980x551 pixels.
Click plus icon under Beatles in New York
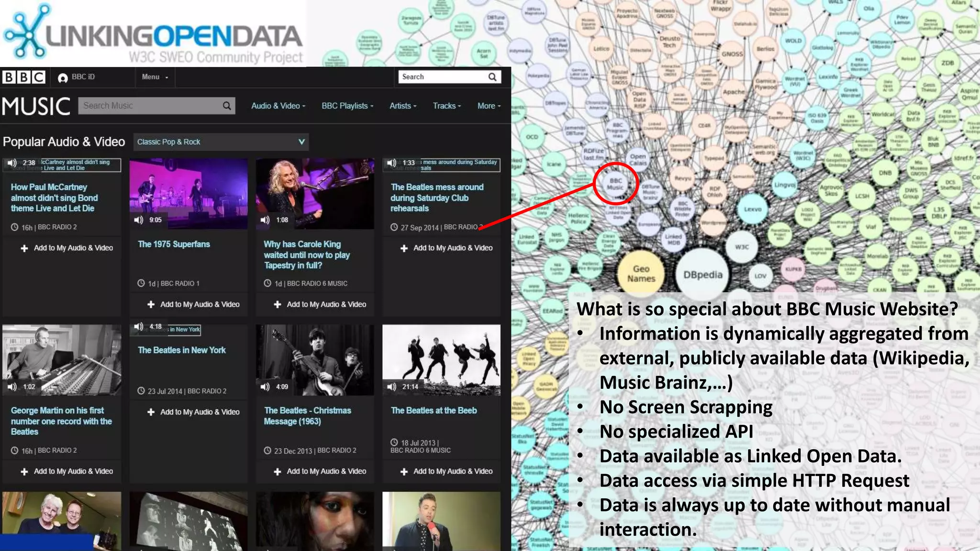(x=151, y=412)
